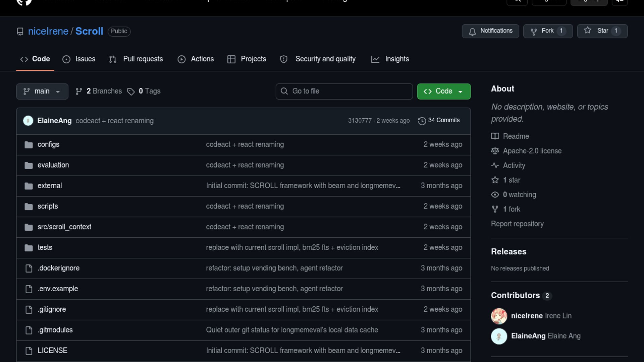
Task: Fork the Scroll repository
Action: (548, 31)
